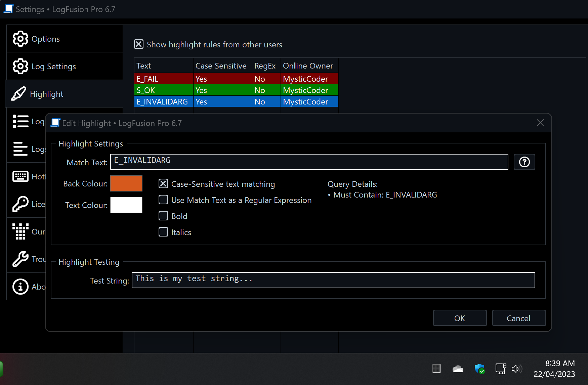Open OneDrive cloud icon in system tray
The width and height of the screenshot is (588, 385).
tap(458, 369)
